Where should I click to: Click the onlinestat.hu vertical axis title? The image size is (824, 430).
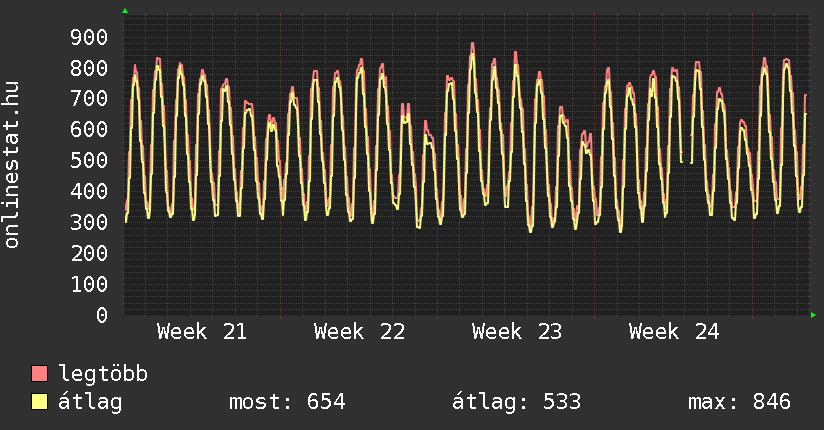11,164
